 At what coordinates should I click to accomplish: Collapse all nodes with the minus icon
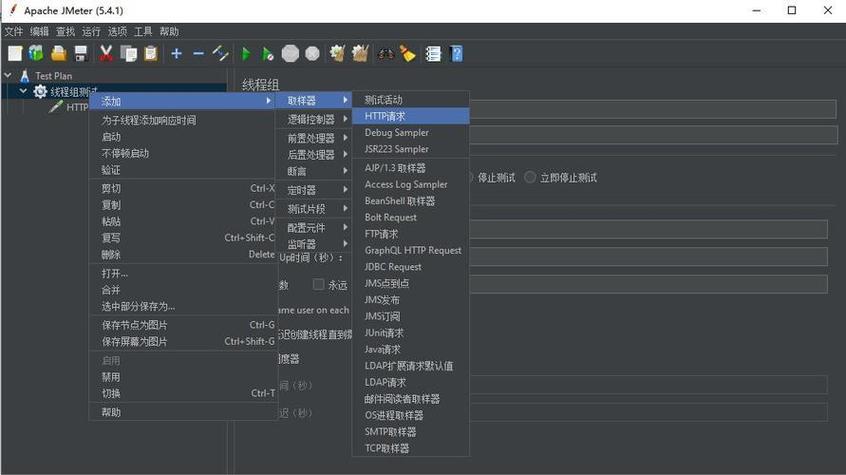(199, 53)
